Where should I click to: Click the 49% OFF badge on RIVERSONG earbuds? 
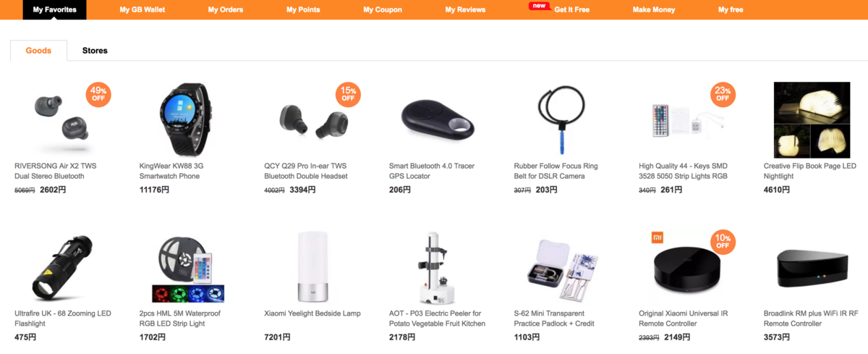(98, 95)
